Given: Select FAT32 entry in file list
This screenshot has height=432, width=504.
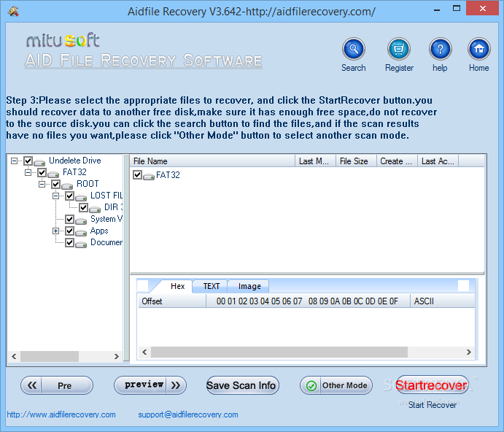Looking at the screenshot, I should tap(168, 175).
